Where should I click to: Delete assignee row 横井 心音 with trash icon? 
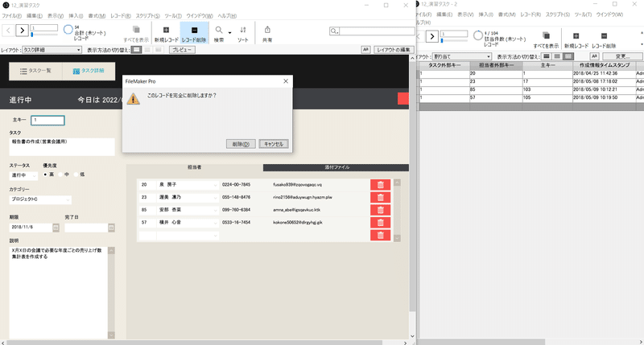pos(380,223)
